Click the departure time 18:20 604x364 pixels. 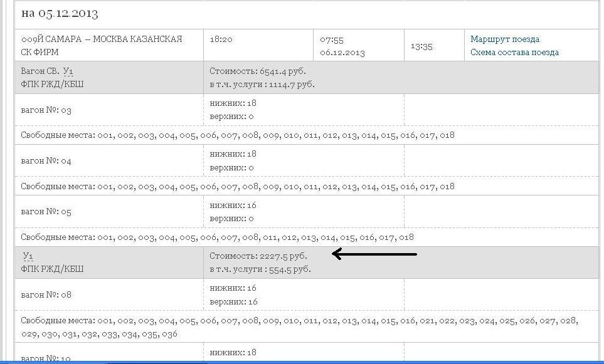click(221, 39)
